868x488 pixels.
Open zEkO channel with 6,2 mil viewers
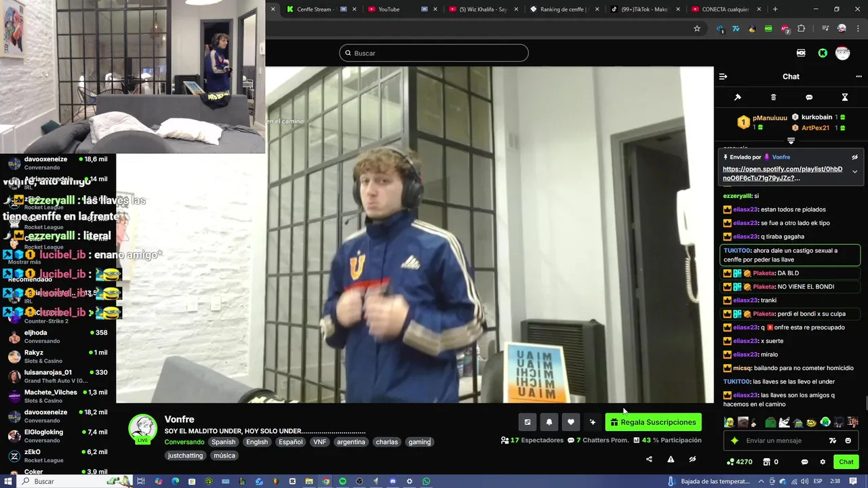coord(58,455)
